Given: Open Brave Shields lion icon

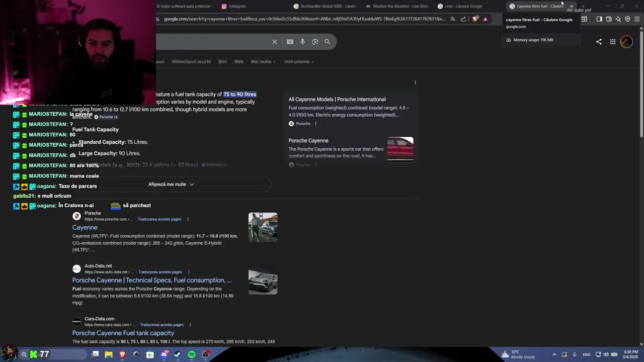Looking at the screenshot, I should (x=475, y=19).
